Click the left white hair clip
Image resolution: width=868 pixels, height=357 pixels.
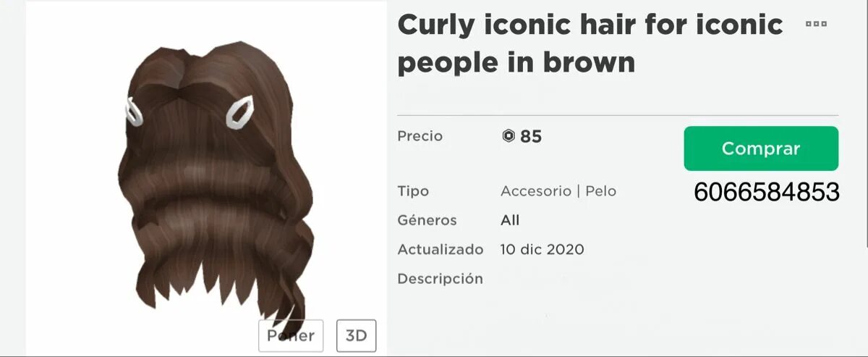(134, 111)
